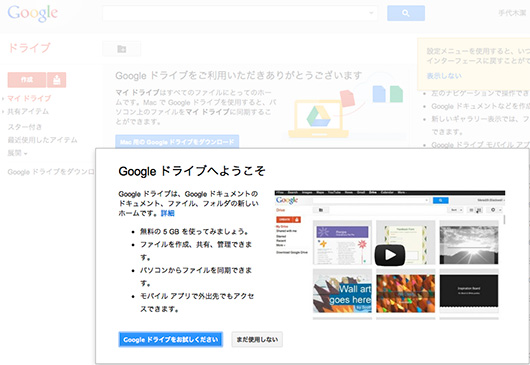530x365 pixels.
Task: Expand the マイ ドライブ tree arrow
Action: [x=3, y=99]
